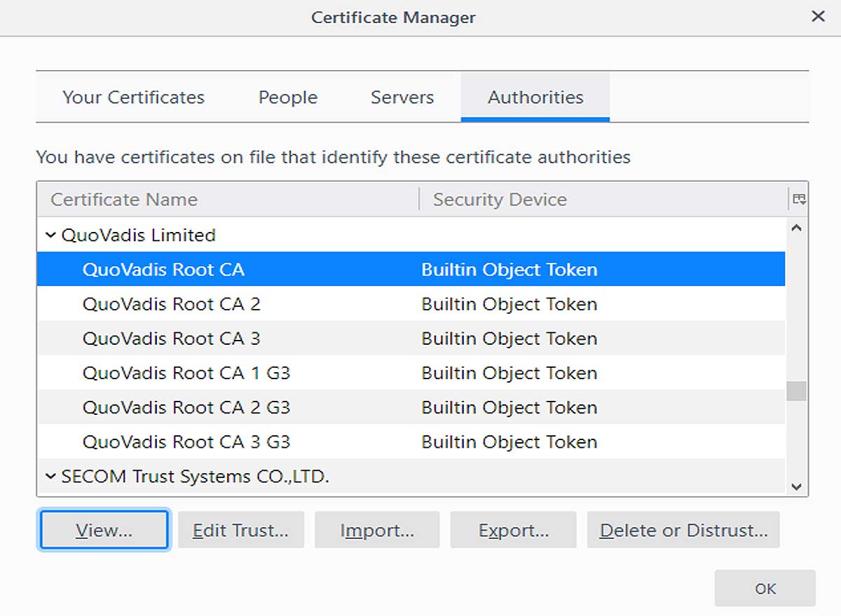
Task: Click Builtin Object Token in QuoVadis Root CA 3 G3 row
Action: click(510, 442)
